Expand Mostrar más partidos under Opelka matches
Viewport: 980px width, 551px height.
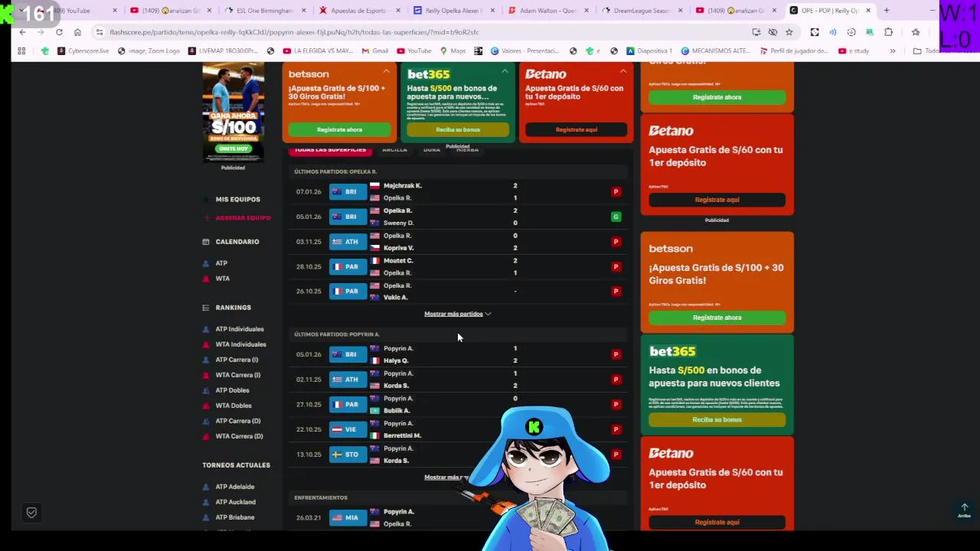(457, 314)
